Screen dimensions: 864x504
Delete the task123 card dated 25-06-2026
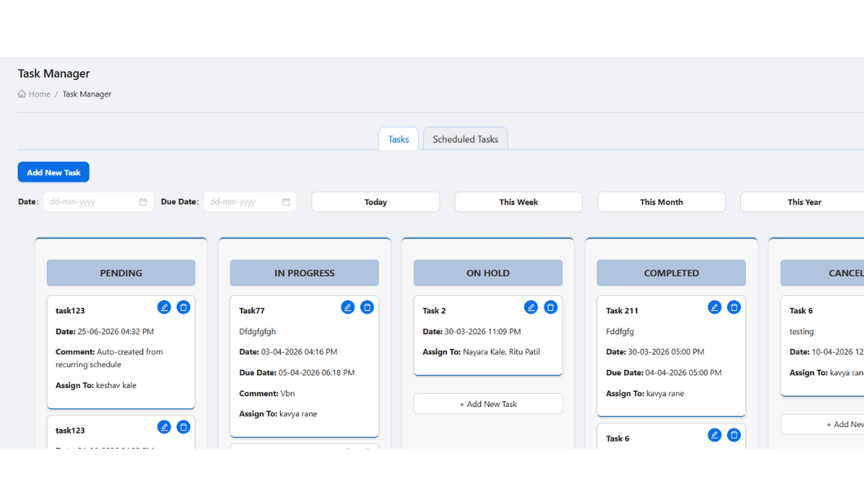pos(184,307)
